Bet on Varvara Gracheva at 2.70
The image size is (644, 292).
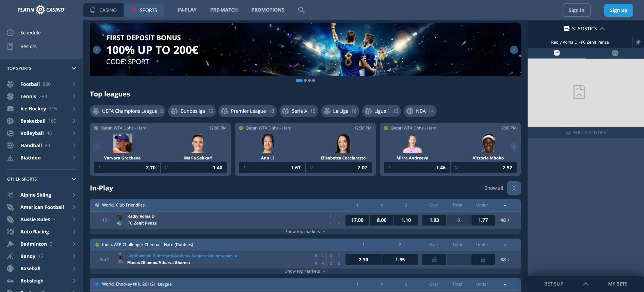coord(127,168)
